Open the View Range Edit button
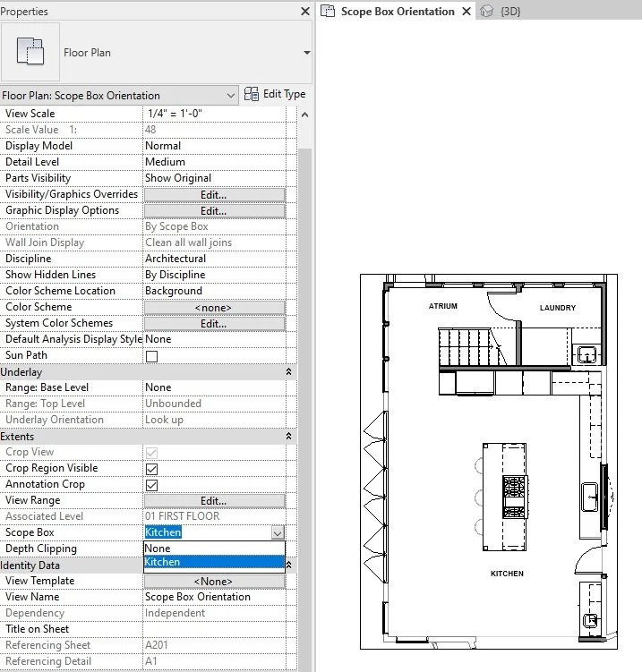 (214, 500)
